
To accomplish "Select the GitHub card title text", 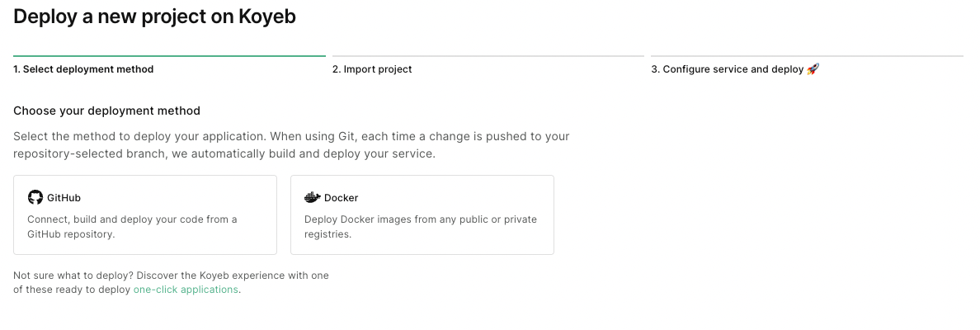I will coord(64,198).
